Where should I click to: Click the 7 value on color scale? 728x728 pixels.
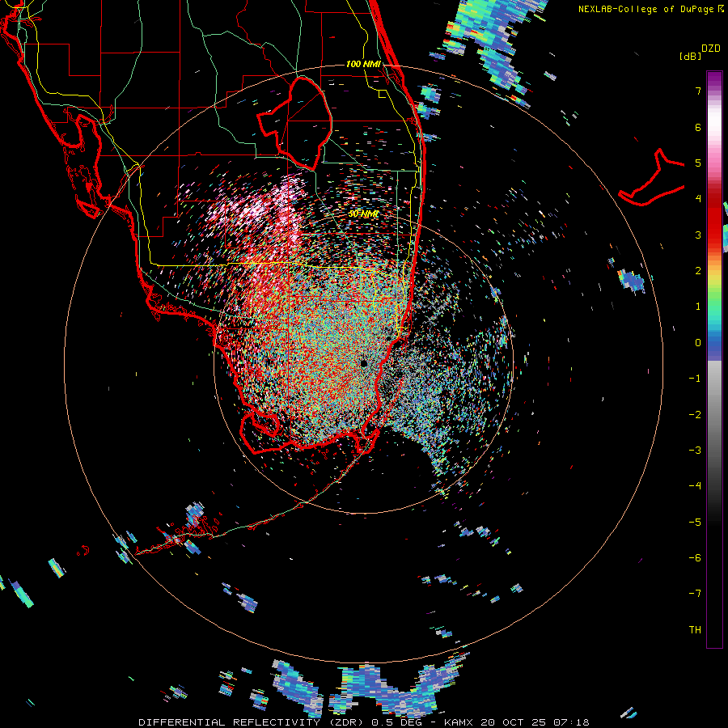pos(698,91)
